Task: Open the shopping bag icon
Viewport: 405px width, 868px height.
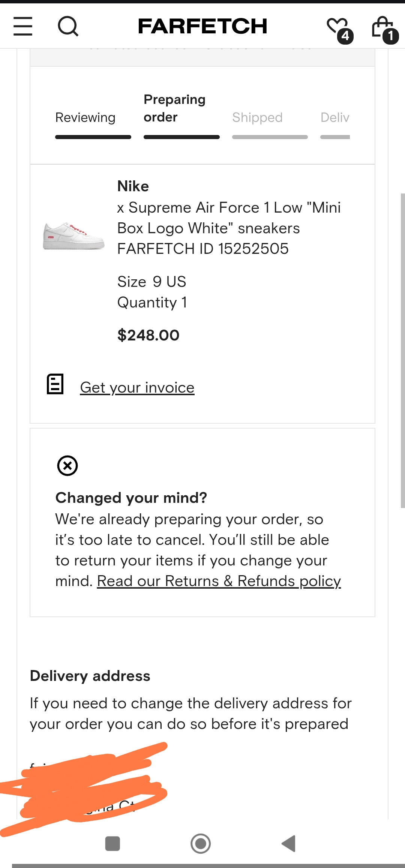Action: click(383, 28)
